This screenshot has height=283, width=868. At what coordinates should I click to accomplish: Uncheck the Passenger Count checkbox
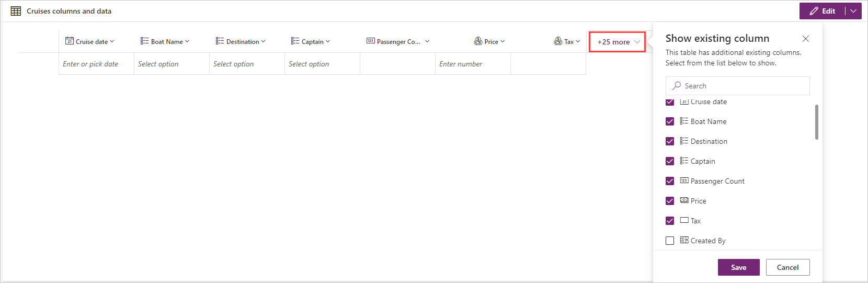click(x=670, y=181)
